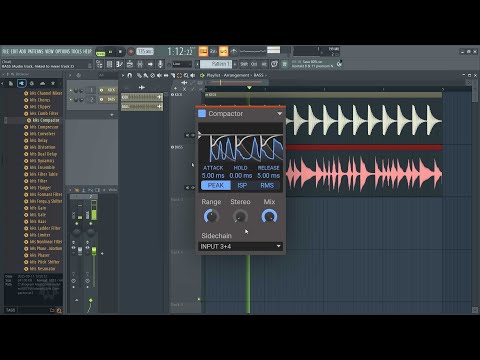Image resolution: width=480 pixels, height=360 pixels.
Task: Click the Stereo knob in Compactor
Action: pyautogui.click(x=240, y=216)
